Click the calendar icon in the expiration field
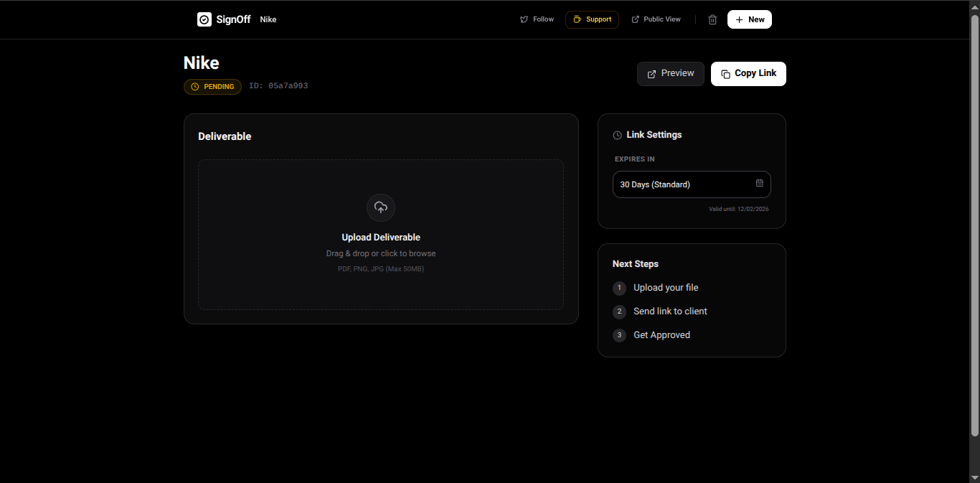The image size is (980, 483). click(x=760, y=184)
